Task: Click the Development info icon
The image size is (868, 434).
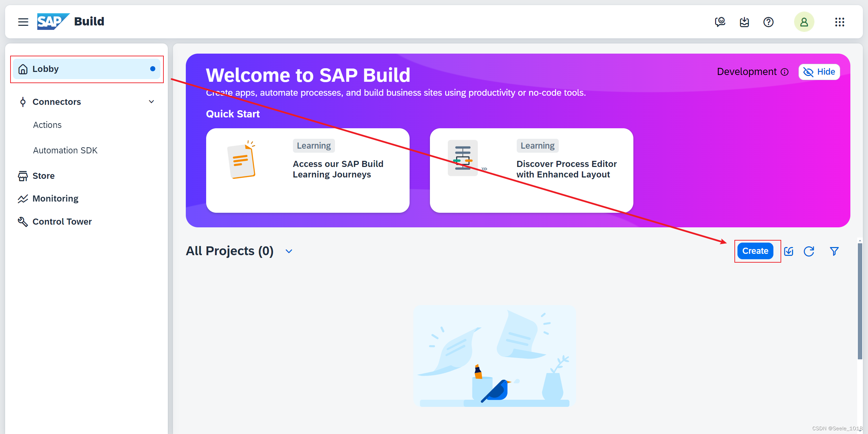Action: pos(785,72)
